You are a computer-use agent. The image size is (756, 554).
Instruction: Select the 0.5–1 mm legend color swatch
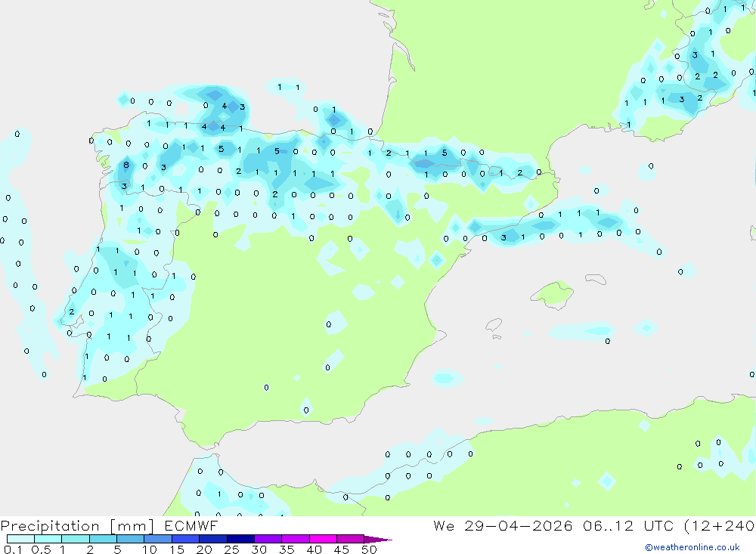click(48, 539)
